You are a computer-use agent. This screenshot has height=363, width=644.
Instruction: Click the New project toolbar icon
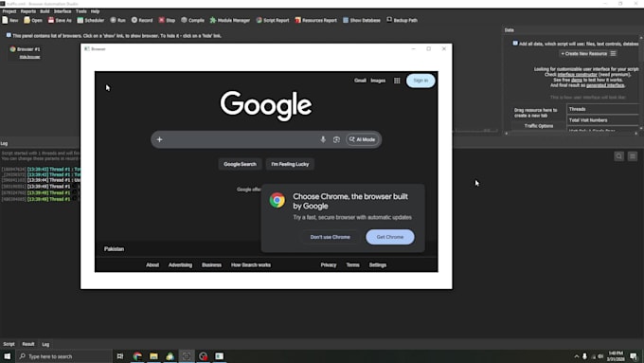[x=10, y=20]
